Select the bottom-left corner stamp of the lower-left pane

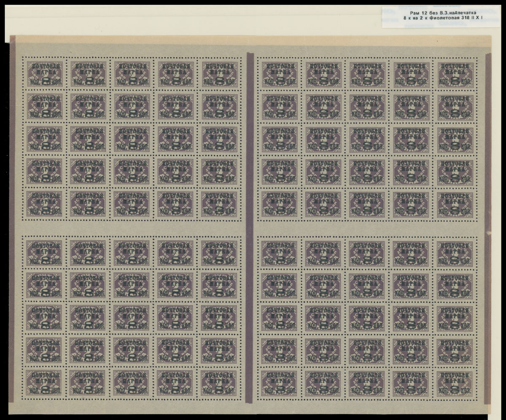coord(44,383)
